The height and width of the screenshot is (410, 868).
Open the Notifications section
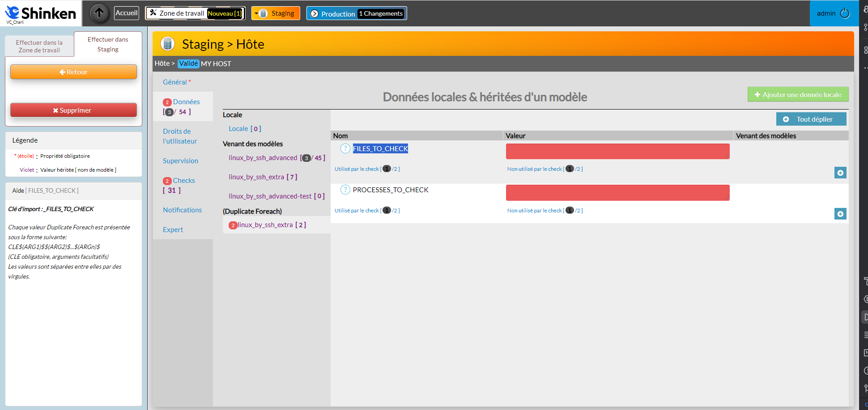[182, 210]
